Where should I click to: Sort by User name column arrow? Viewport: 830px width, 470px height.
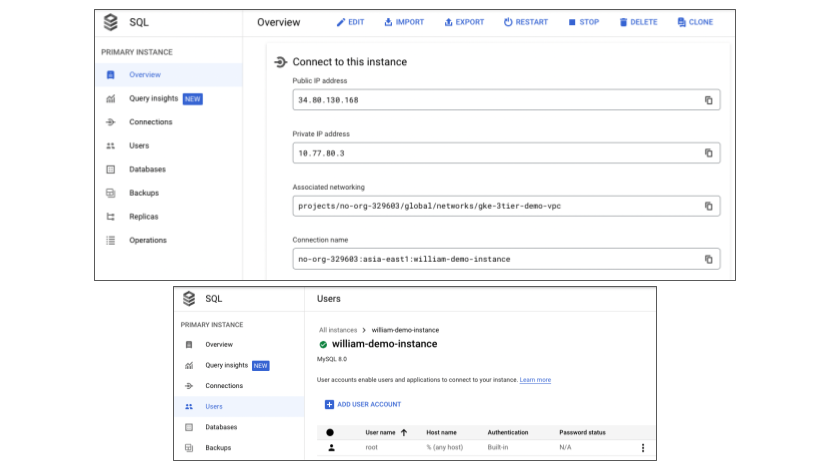pyautogui.click(x=404, y=432)
